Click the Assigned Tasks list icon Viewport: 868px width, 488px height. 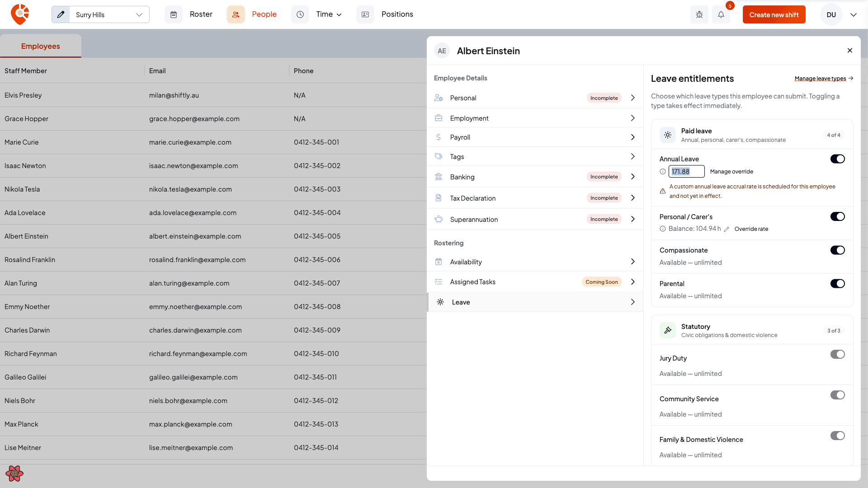click(x=439, y=282)
